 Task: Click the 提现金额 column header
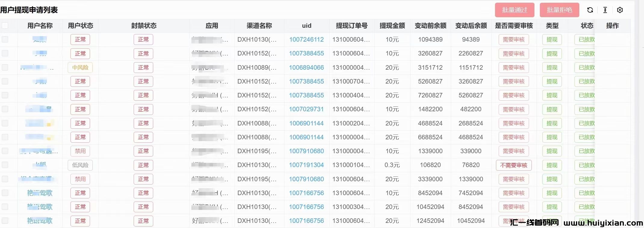[392, 26]
